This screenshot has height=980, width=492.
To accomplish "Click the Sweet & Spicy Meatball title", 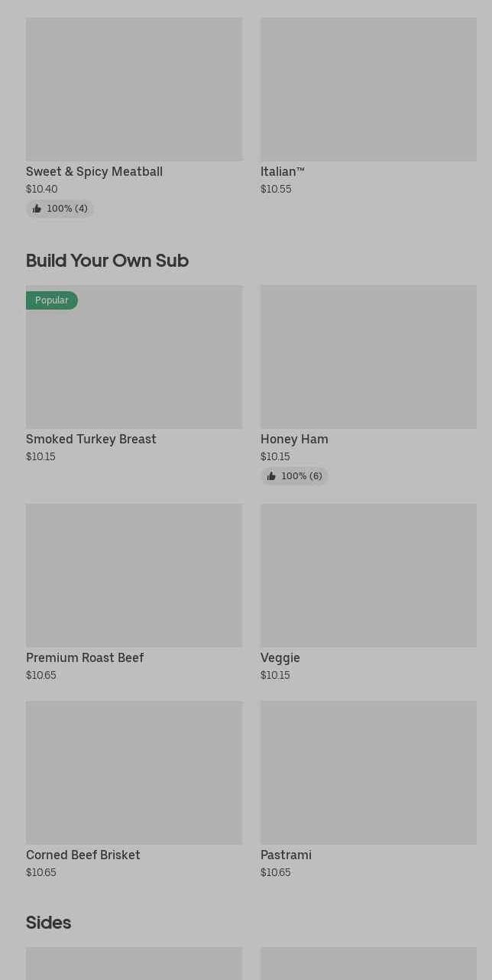I will pos(94,172).
